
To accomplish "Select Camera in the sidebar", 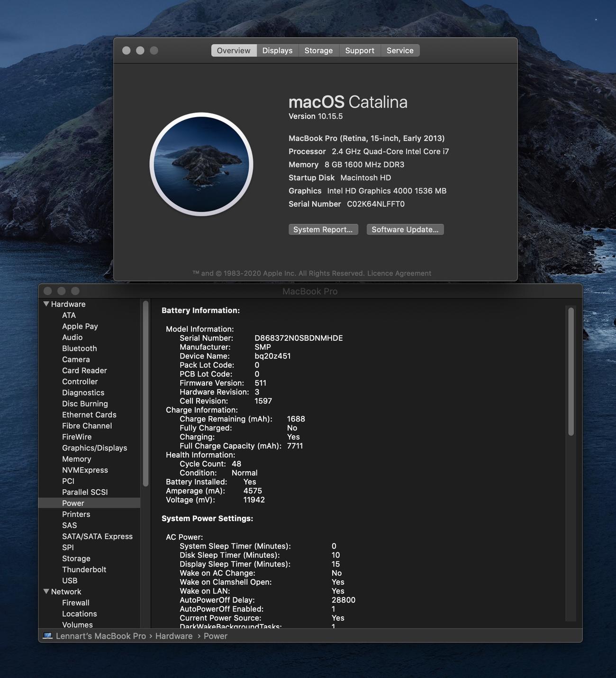I will (76, 359).
